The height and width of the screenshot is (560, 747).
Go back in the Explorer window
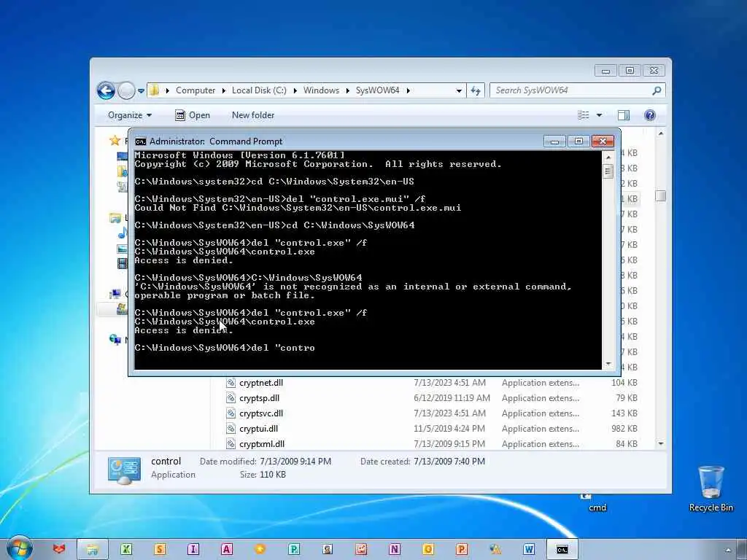point(106,90)
